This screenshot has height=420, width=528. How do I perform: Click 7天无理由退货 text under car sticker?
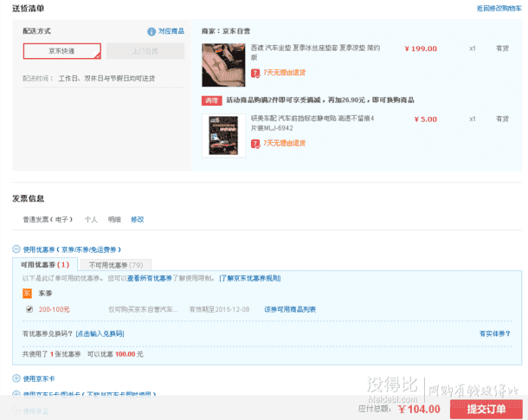click(x=285, y=144)
